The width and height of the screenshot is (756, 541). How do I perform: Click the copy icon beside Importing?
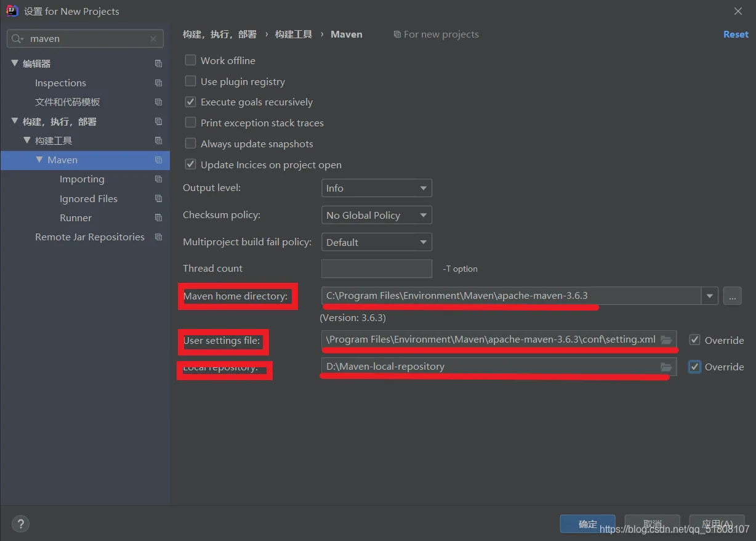tap(158, 179)
